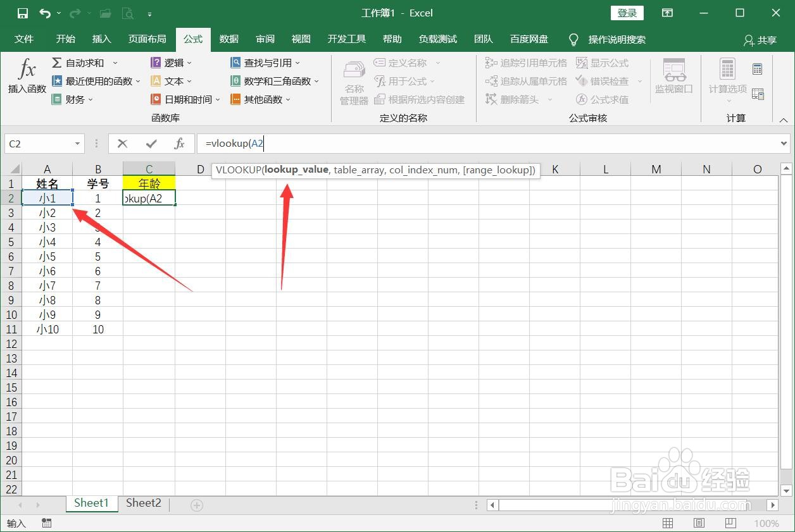This screenshot has height=532, width=795.
Task: Open the 开发工具 ribbon tab
Action: pos(346,39)
